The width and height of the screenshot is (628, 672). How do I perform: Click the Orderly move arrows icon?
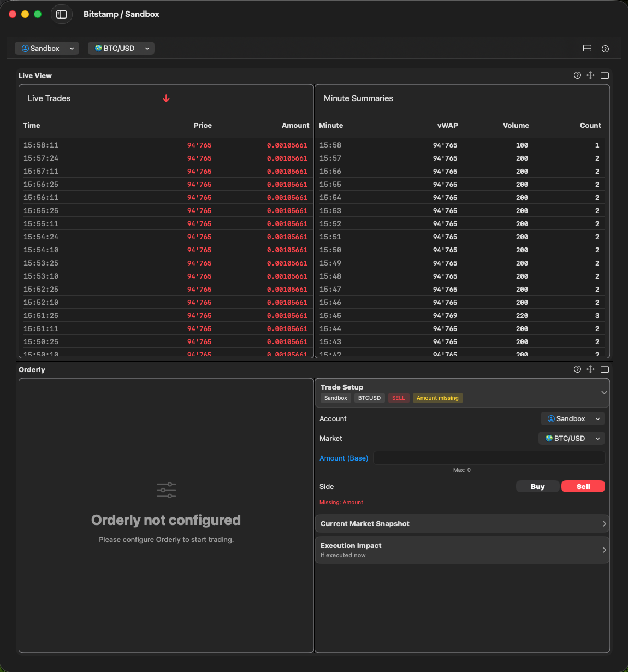pyautogui.click(x=590, y=369)
